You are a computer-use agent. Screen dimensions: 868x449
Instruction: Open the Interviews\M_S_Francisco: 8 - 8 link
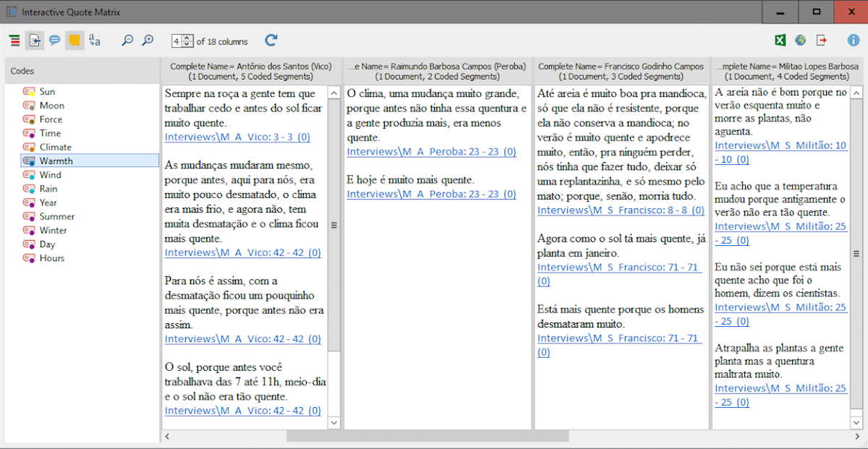tap(620, 210)
